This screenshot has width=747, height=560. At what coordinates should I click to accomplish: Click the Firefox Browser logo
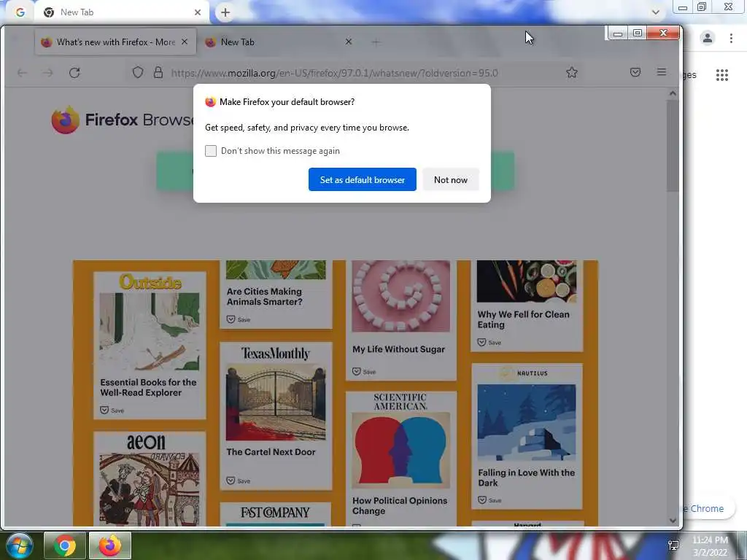coord(123,120)
